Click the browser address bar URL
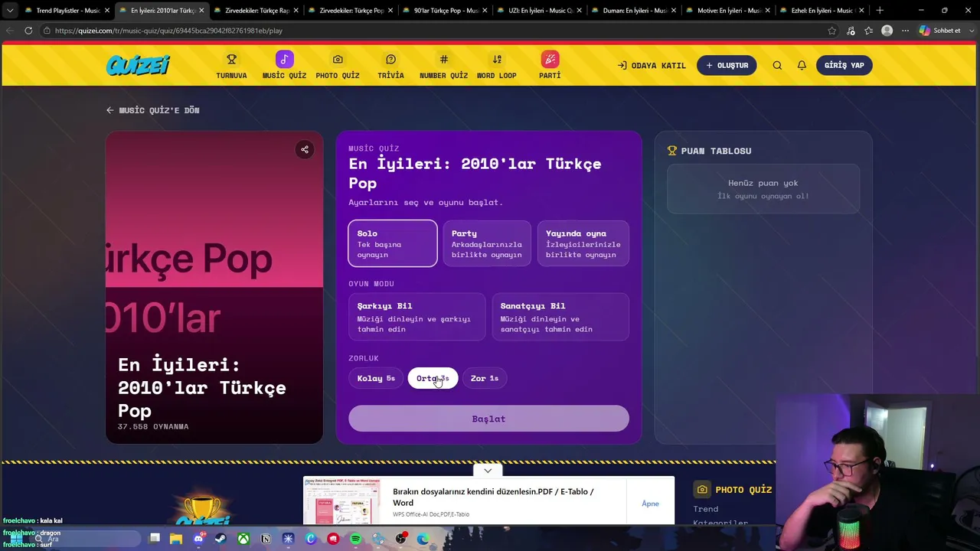This screenshot has width=980, height=551. 168,31
